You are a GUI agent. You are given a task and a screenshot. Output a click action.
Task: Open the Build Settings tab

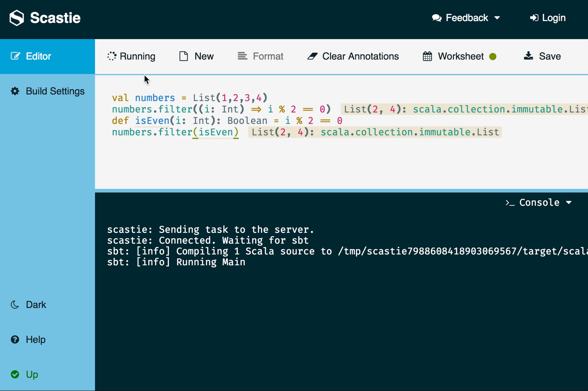click(55, 91)
